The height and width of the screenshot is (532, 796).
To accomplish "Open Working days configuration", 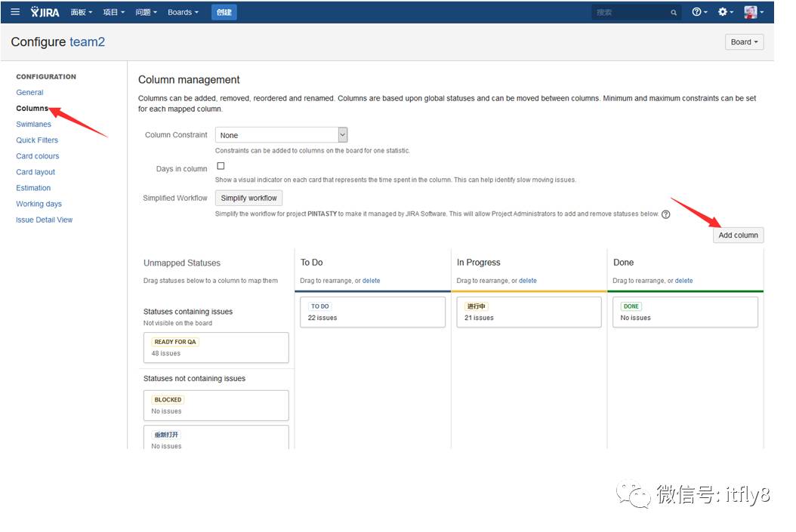I will tap(39, 204).
